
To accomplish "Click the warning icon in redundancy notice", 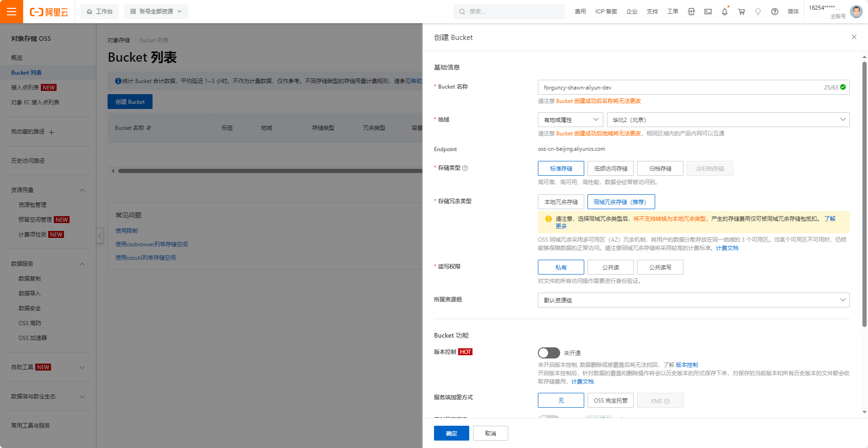I will (x=549, y=219).
